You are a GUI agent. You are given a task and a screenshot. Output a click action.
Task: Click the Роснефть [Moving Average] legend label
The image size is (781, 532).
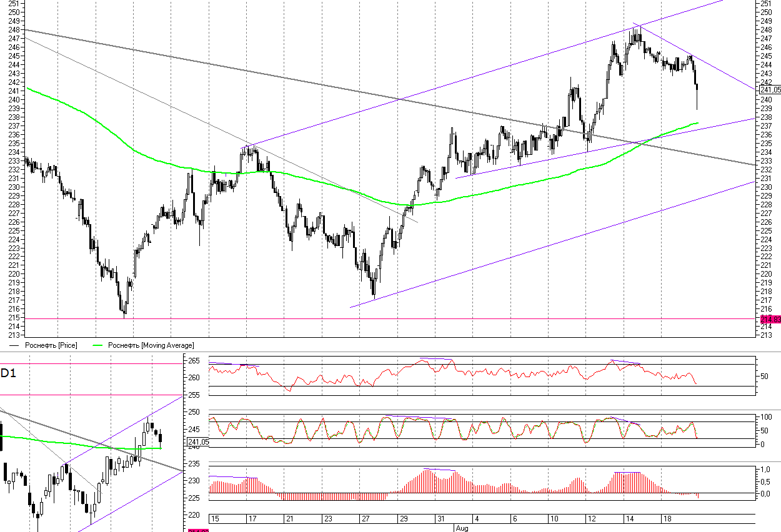click(x=151, y=345)
